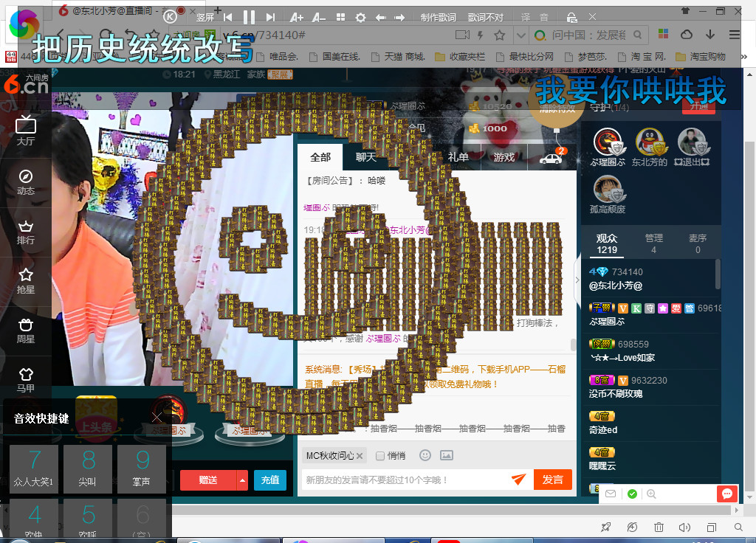
Task: Attach image with picture icon in chat
Action: (x=447, y=455)
